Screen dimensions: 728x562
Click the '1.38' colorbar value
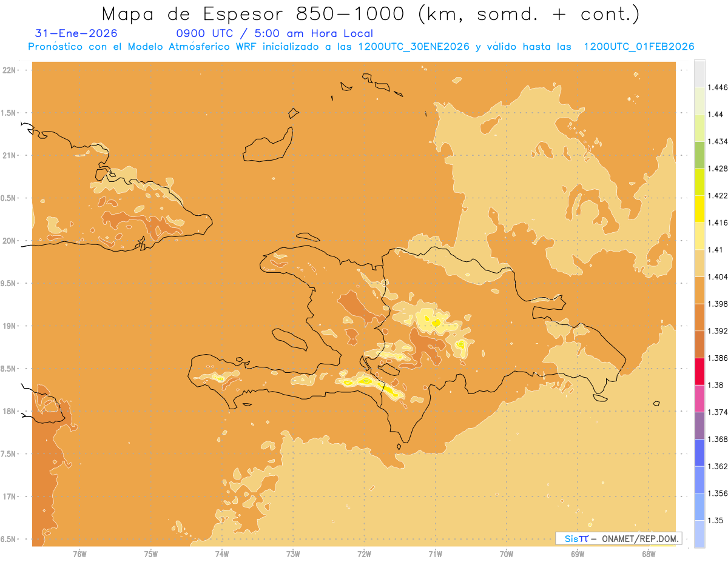click(x=716, y=385)
